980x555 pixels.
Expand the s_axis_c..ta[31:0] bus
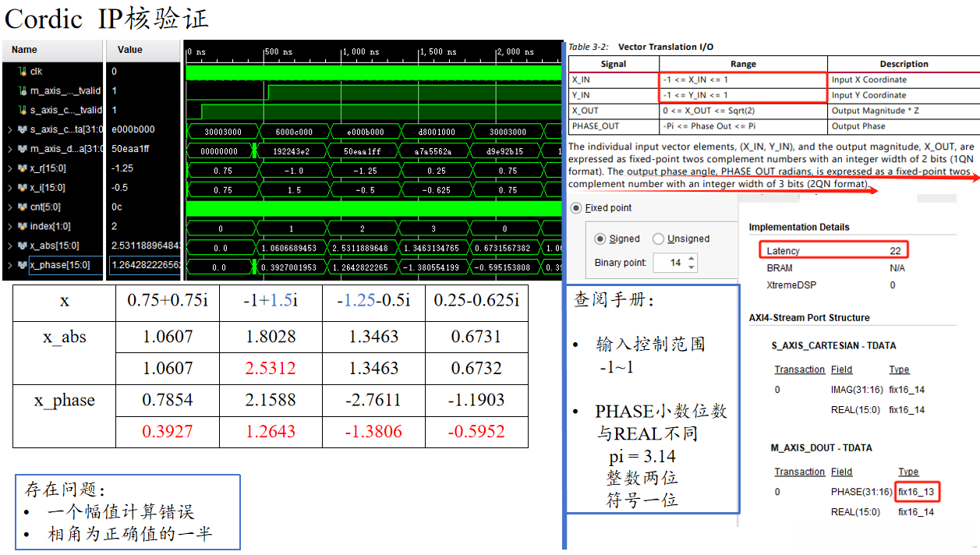click(9, 129)
